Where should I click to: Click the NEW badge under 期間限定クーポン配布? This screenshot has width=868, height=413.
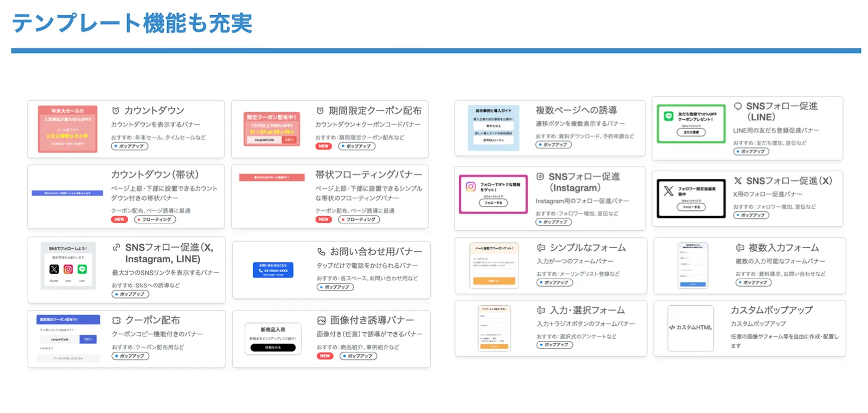pyautogui.click(x=324, y=146)
